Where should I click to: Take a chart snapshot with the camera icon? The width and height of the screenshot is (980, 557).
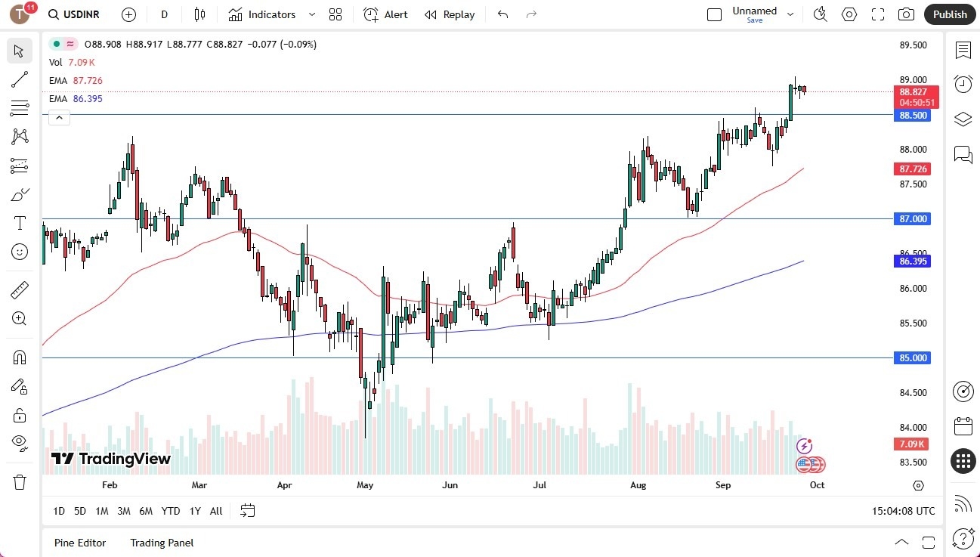(x=907, y=14)
